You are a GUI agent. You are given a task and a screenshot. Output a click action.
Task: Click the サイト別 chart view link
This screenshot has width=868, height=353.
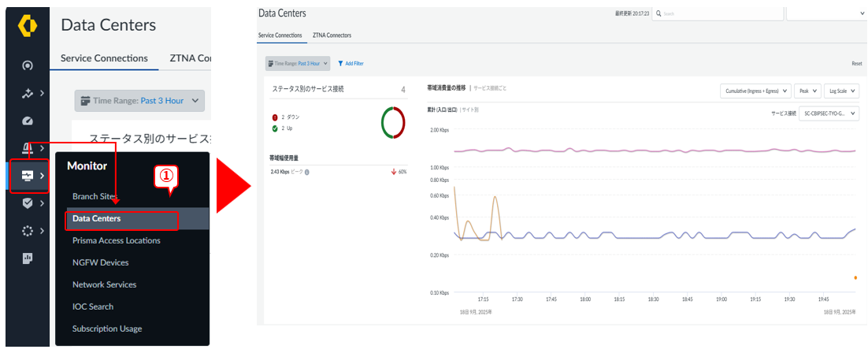pos(469,110)
